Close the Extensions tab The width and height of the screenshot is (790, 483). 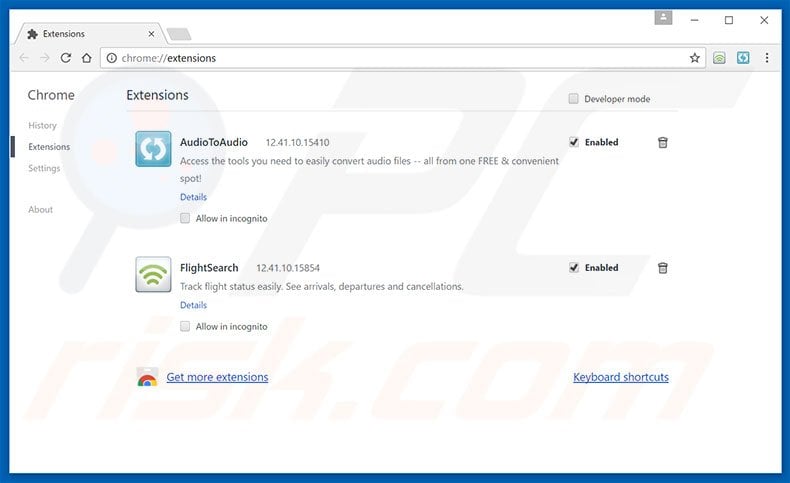151,34
